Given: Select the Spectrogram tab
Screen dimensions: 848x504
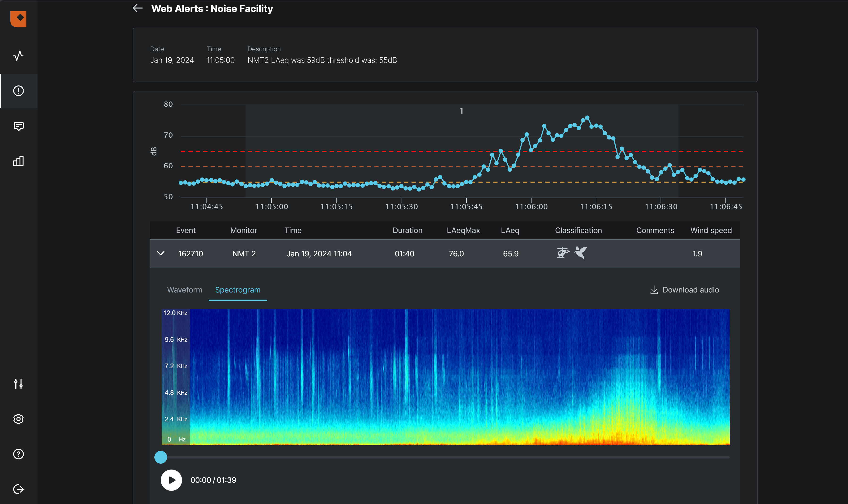Looking at the screenshot, I should (237, 290).
